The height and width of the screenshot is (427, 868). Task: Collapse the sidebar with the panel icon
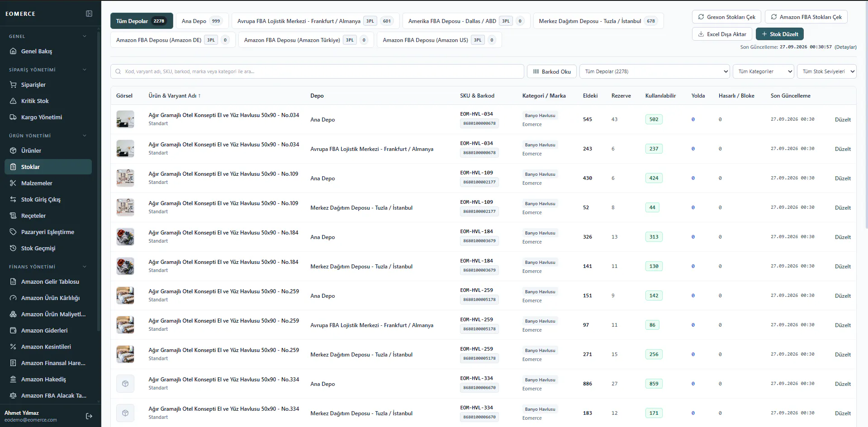click(x=89, y=14)
